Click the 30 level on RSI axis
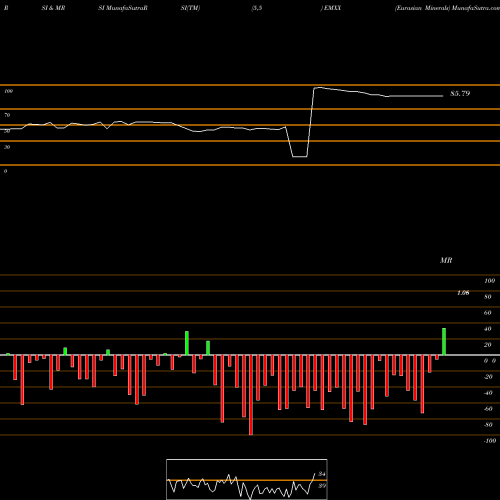 pos(7,147)
